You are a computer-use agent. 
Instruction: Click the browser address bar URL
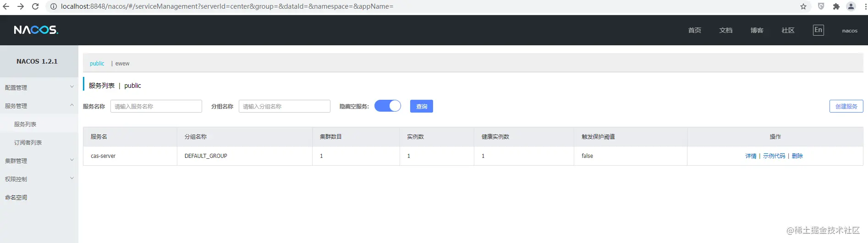click(227, 6)
